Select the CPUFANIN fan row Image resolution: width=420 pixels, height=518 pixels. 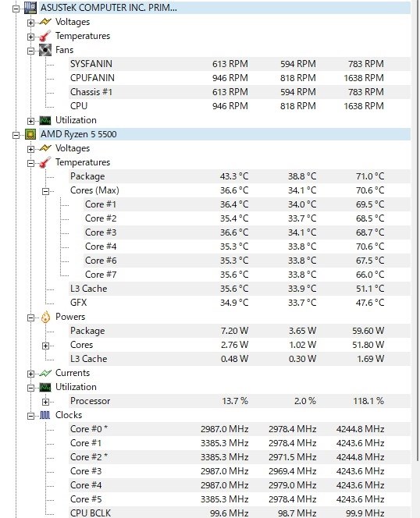[x=240, y=78]
